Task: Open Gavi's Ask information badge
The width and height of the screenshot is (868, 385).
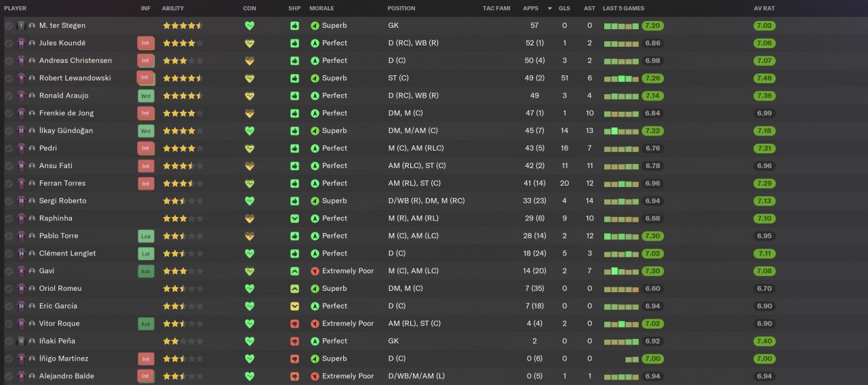Action: pyautogui.click(x=146, y=271)
